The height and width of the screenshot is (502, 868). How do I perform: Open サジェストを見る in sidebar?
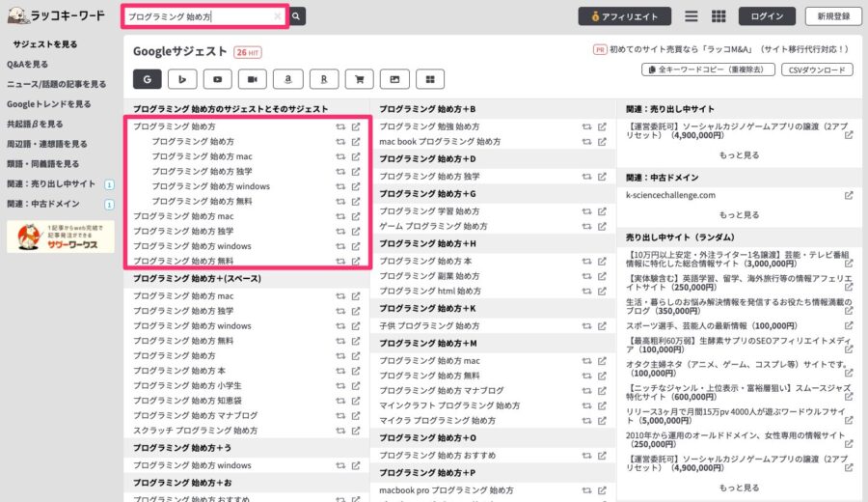click(45, 44)
